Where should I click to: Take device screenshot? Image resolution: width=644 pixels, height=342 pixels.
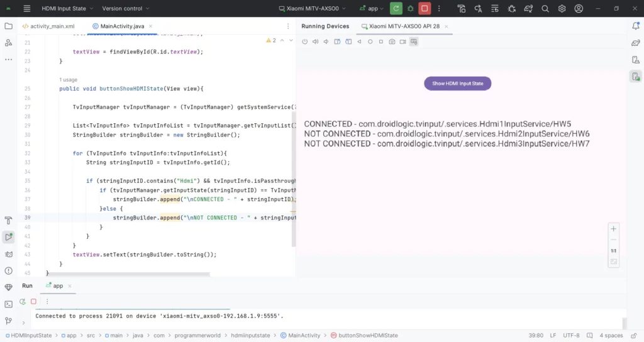(392, 41)
